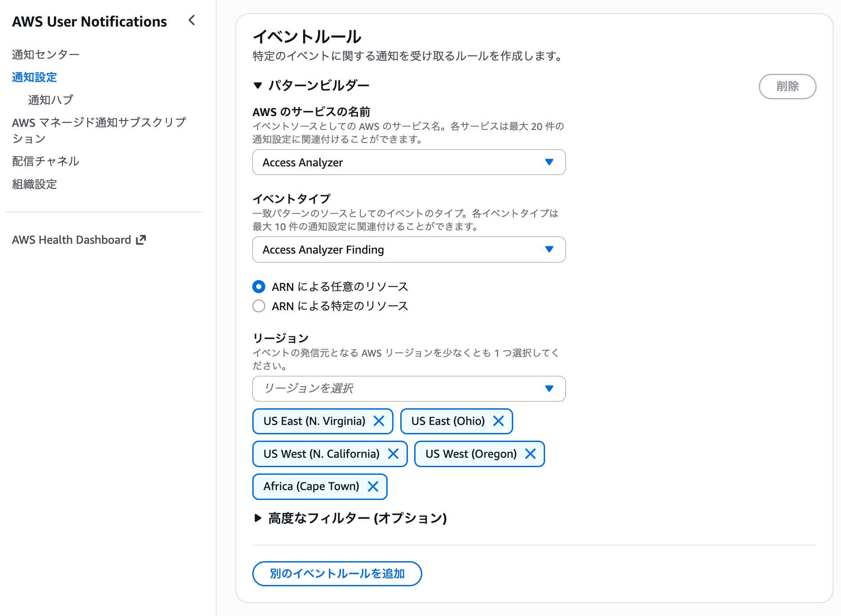Image resolution: width=841 pixels, height=616 pixels.
Task: Click inside the region selection field
Action: click(382, 388)
